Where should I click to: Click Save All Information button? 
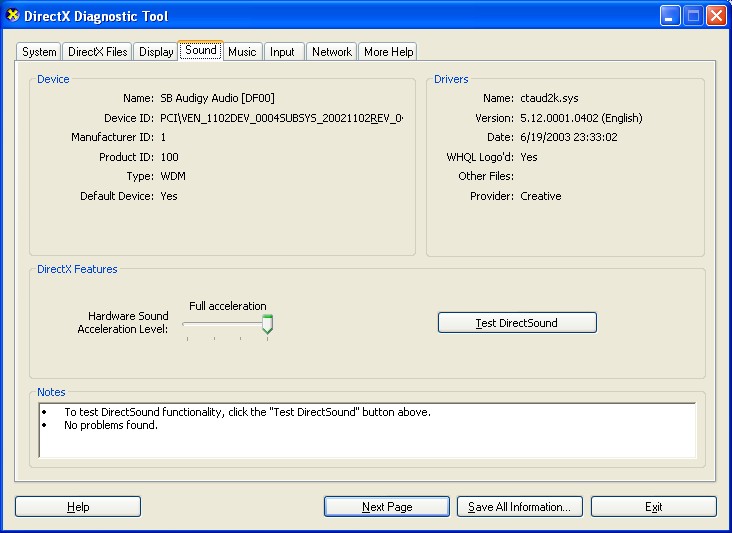tap(520, 507)
